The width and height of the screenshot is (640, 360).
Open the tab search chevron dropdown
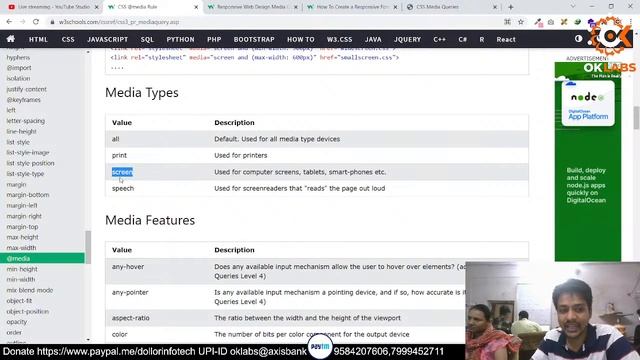[x=573, y=7]
